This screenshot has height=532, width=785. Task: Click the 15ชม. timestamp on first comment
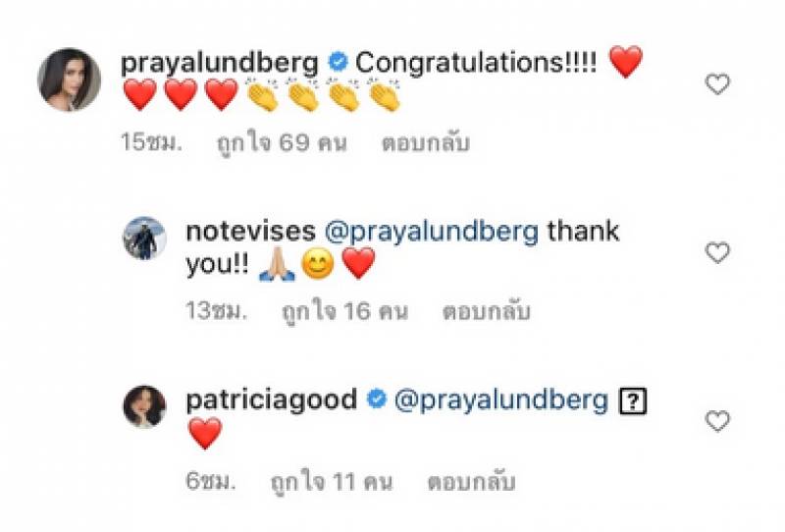152,142
